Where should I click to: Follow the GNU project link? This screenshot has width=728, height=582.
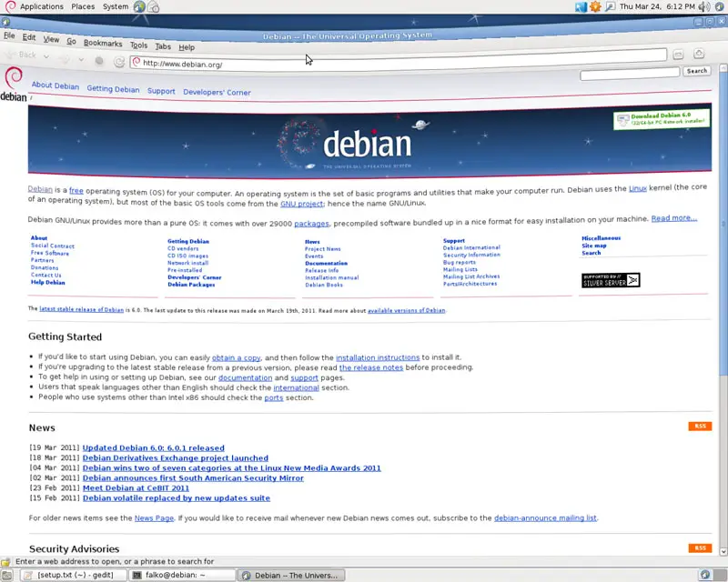click(301, 204)
